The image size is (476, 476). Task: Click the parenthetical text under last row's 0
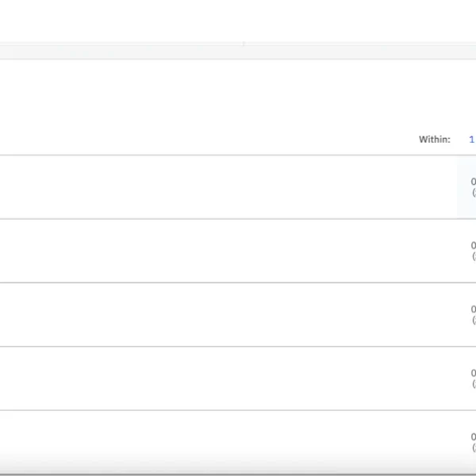(x=474, y=447)
